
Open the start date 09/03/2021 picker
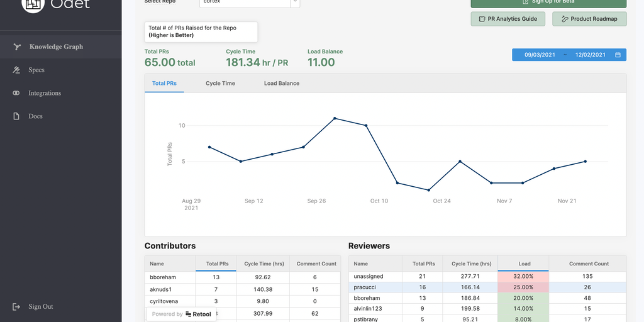(540, 55)
